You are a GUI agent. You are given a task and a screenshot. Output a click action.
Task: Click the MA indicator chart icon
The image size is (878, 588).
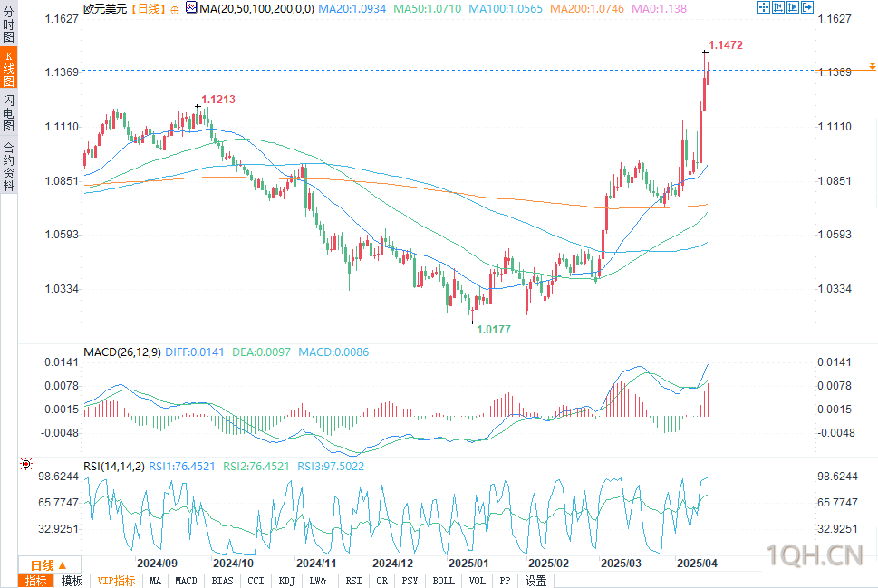(x=191, y=8)
